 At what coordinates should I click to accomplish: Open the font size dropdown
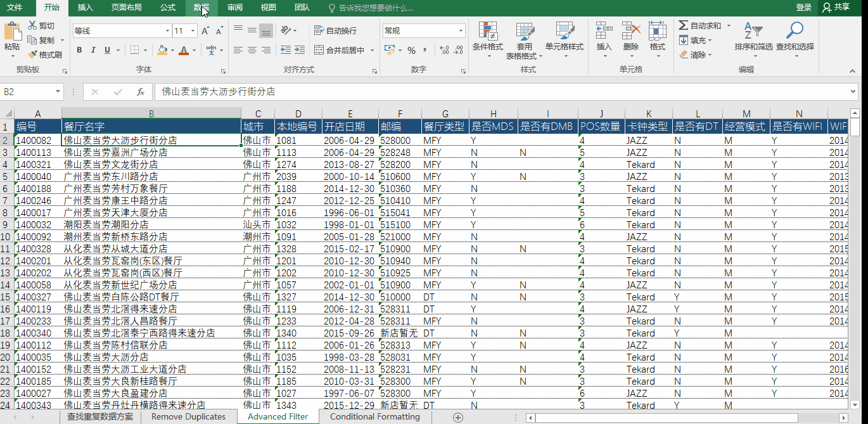(x=193, y=31)
